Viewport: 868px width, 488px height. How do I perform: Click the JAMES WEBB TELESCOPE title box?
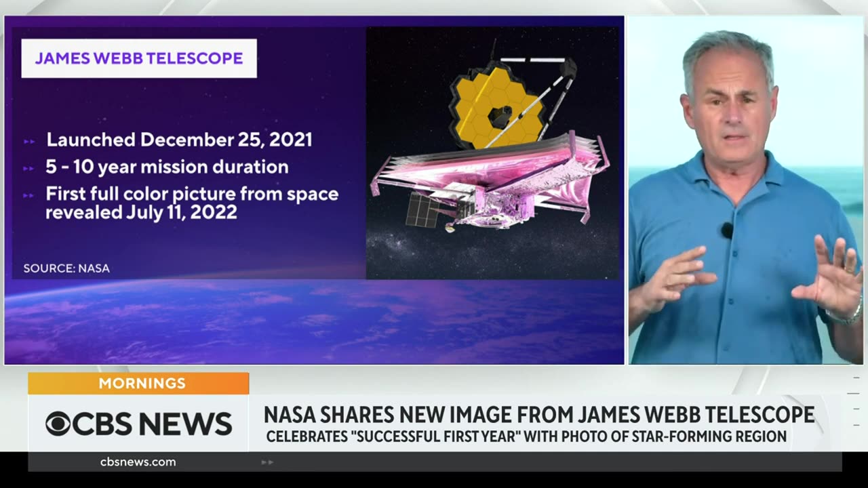pyautogui.click(x=139, y=58)
